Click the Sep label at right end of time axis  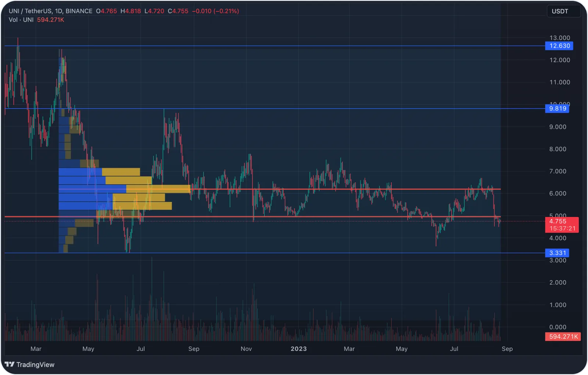click(x=507, y=349)
